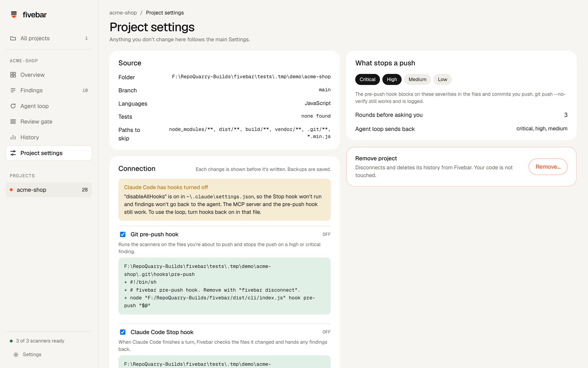Screen dimensions: 588x368
Task: Click the History bar chart icon
Action: pyautogui.click(x=13, y=137)
